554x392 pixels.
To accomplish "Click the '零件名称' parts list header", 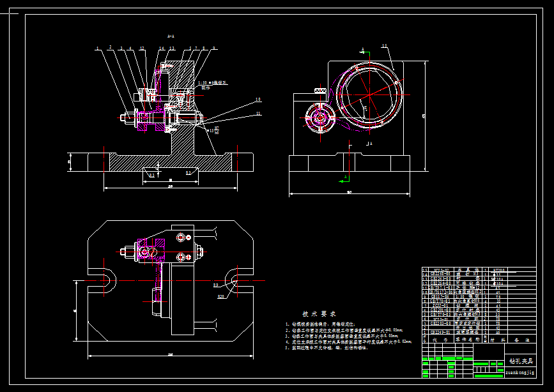I will [468, 340].
